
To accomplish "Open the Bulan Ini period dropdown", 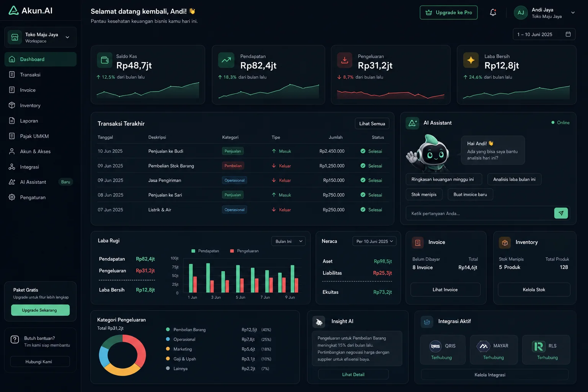I will (288, 241).
